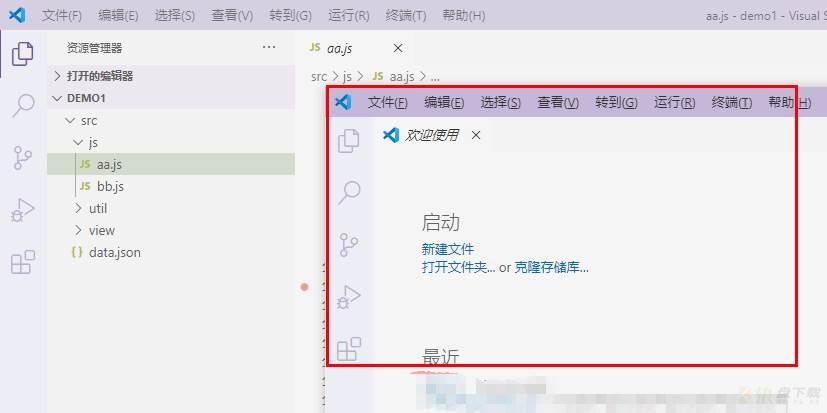Click the 克隆存储库... link
Viewport: 827px width, 413px height.
point(552,267)
